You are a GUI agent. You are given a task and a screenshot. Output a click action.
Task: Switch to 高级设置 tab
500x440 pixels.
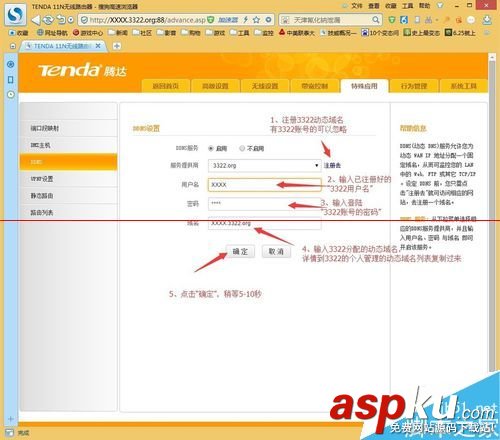point(215,86)
